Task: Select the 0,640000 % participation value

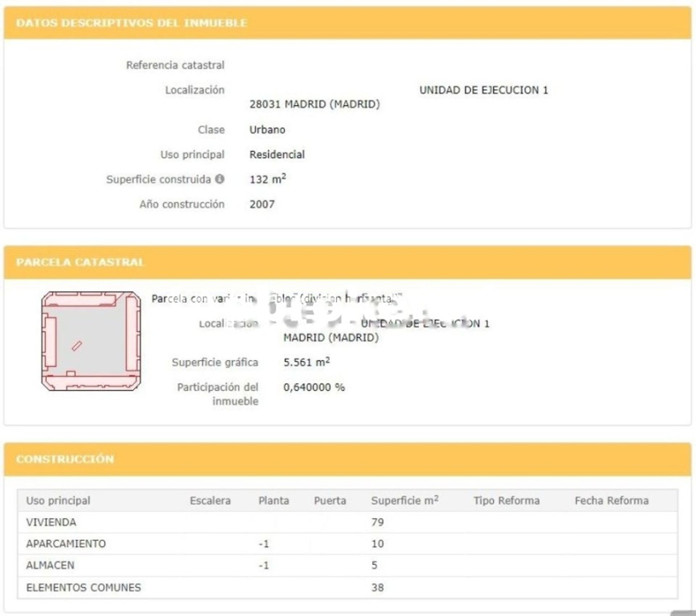Action: pyautogui.click(x=314, y=387)
